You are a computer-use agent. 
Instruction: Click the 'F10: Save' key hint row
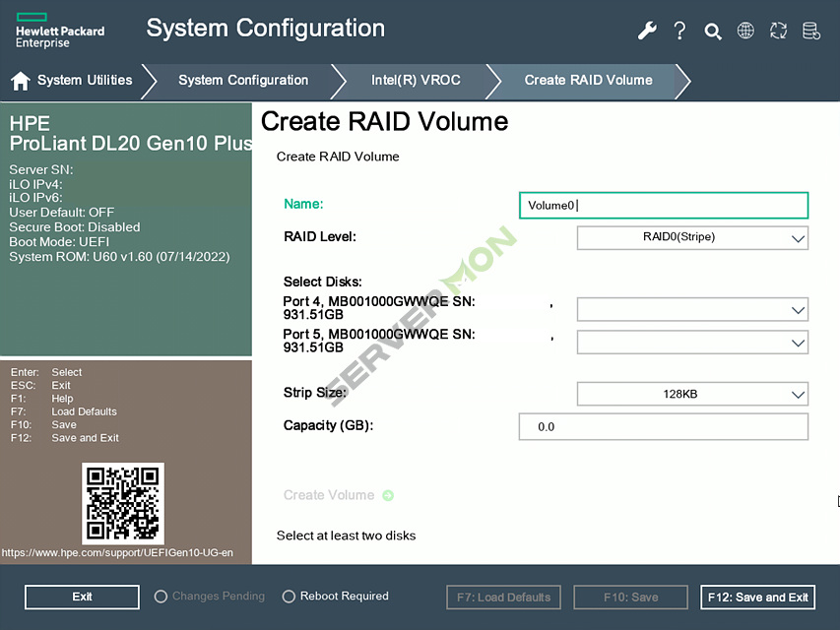tap(43, 425)
